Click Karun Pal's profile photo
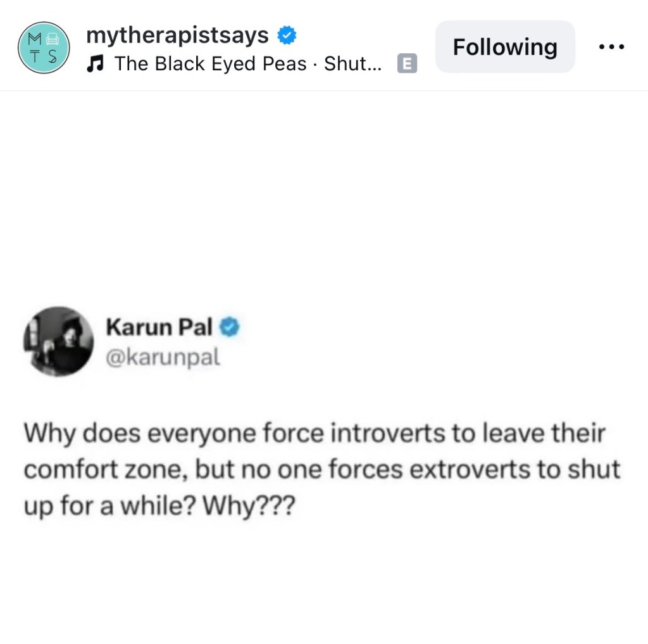Screen dimensions: 648x644 (x=58, y=341)
